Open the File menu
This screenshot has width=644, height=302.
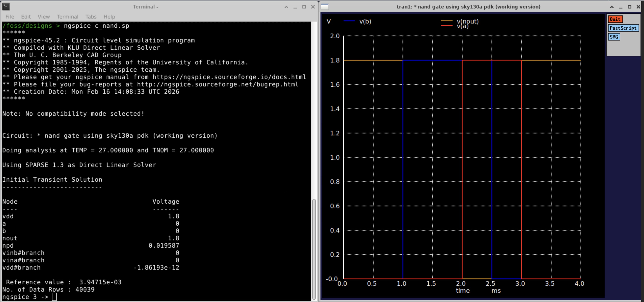(x=10, y=17)
